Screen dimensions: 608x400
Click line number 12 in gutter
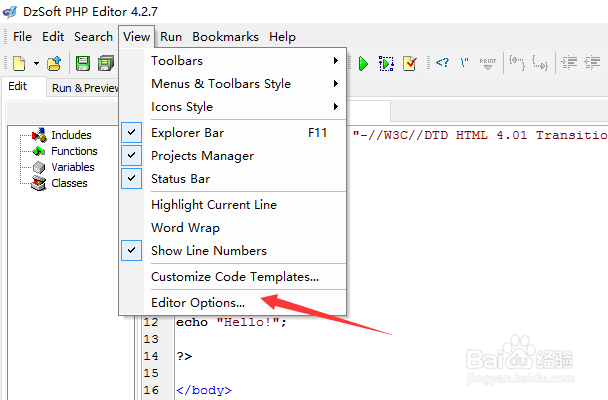[151, 322]
